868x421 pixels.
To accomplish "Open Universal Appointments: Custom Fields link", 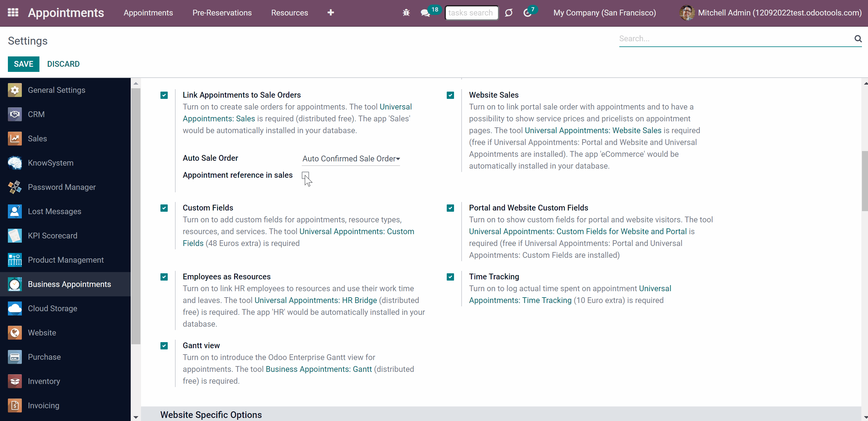I will tap(298, 237).
